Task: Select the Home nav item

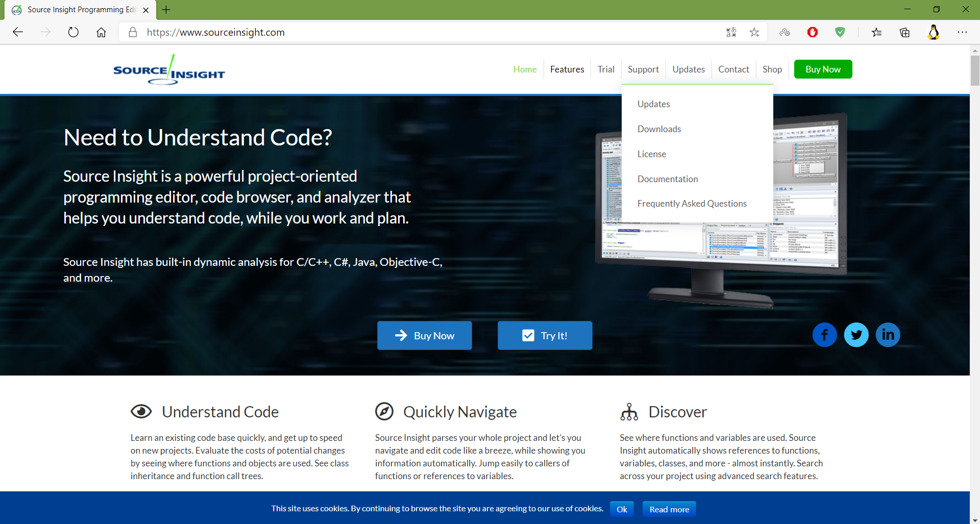Action: click(x=525, y=69)
